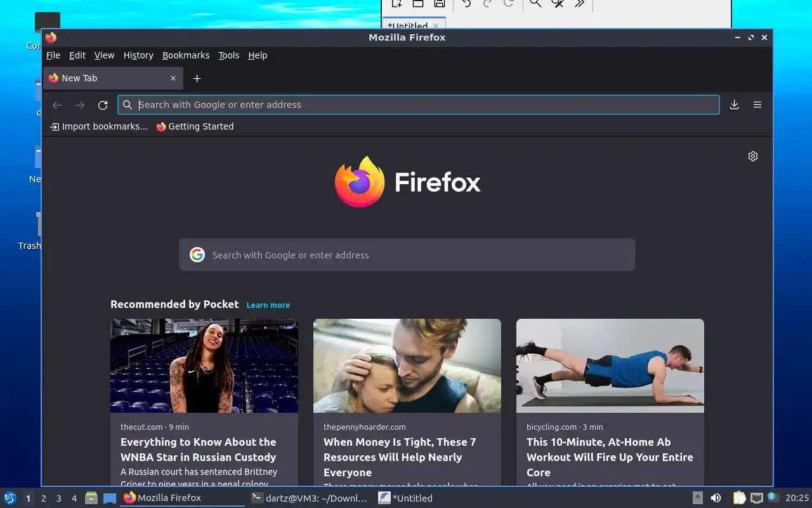The image size is (812, 508).
Task: Click the redo icon in editor toolbar
Action: (x=488, y=3)
